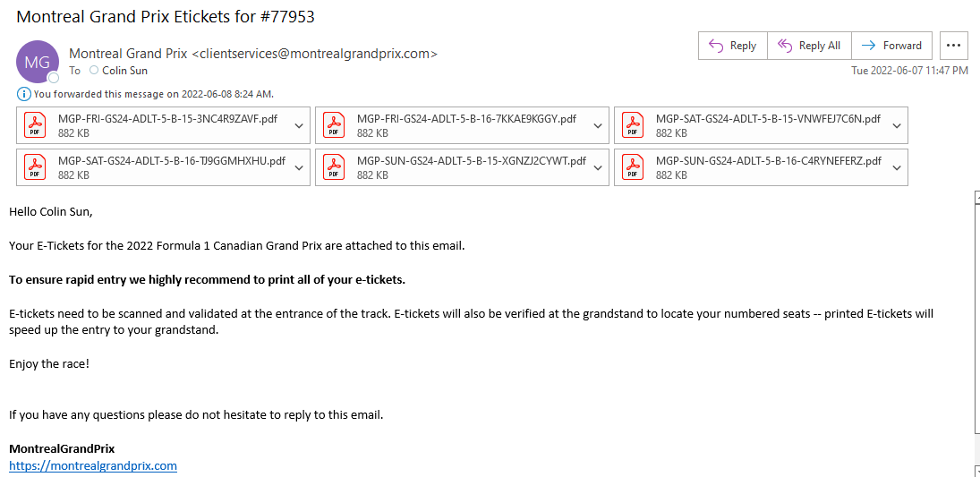
Task: Open the more actions ellipsis menu
Action: (x=953, y=46)
